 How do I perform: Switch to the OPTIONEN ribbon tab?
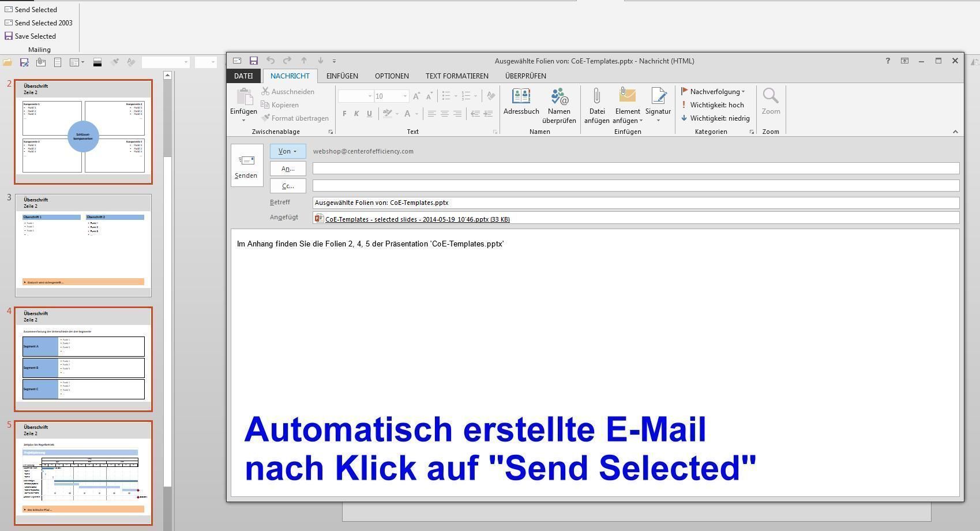(391, 76)
